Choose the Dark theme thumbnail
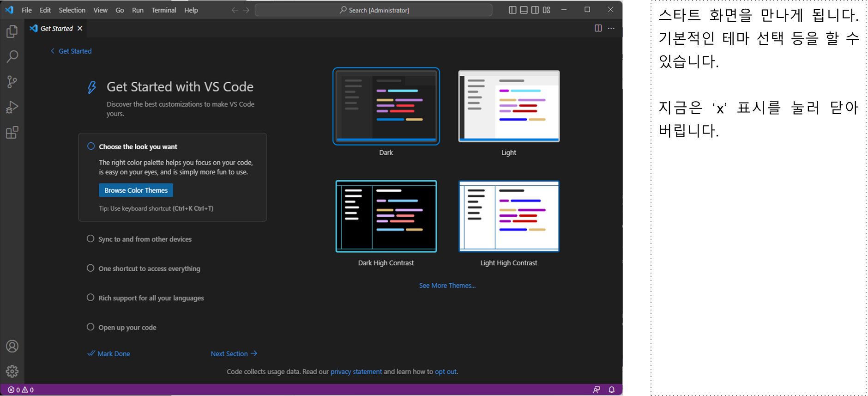Viewport: 868px width, 396px height. click(386, 107)
